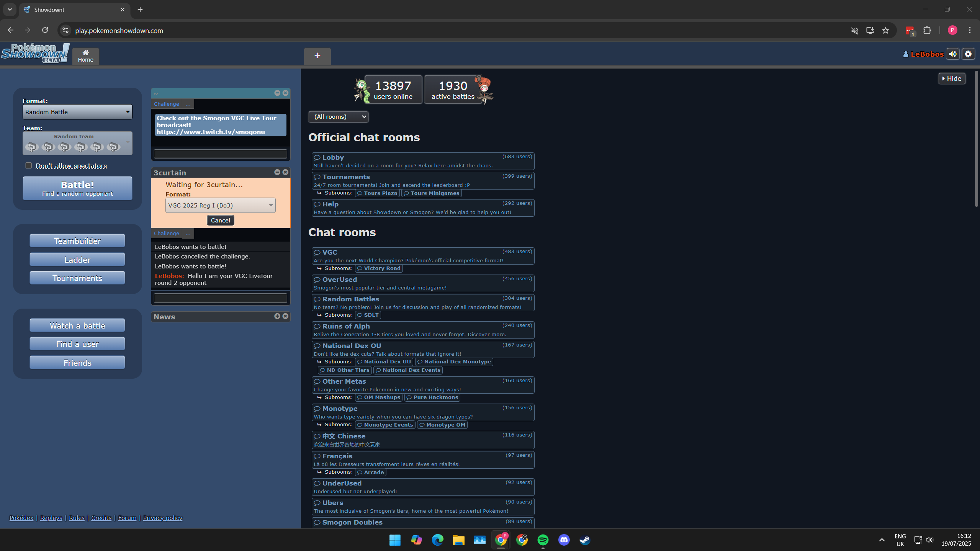Screen dimensions: 980x551
Task: Enable Don't allow spectators checkbox
Action: point(28,165)
